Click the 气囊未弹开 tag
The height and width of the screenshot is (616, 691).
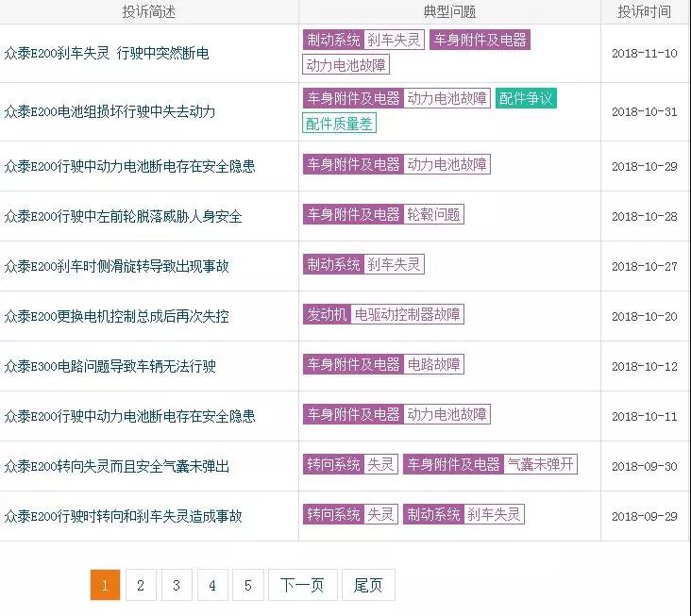(x=540, y=464)
